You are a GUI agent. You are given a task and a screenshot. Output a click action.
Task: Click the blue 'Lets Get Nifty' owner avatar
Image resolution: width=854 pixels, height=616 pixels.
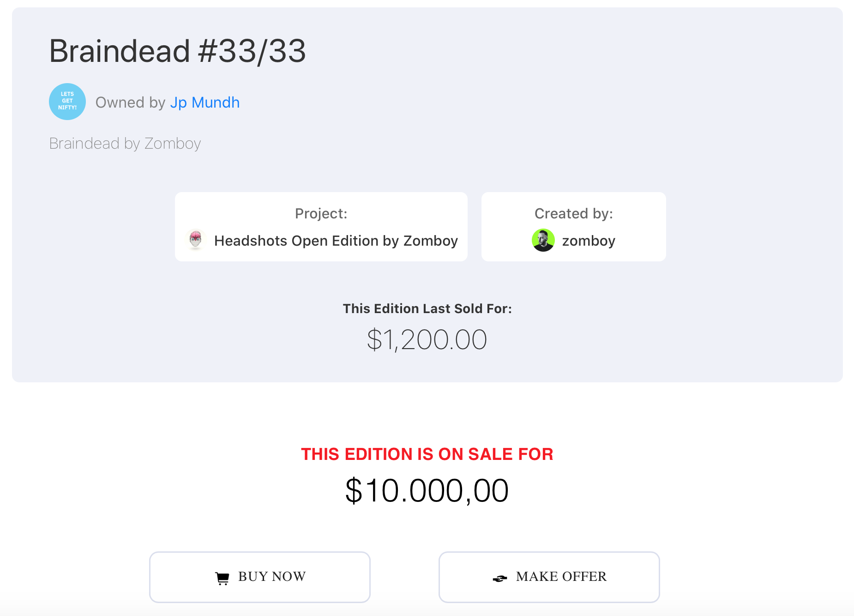(x=67, y=102)
